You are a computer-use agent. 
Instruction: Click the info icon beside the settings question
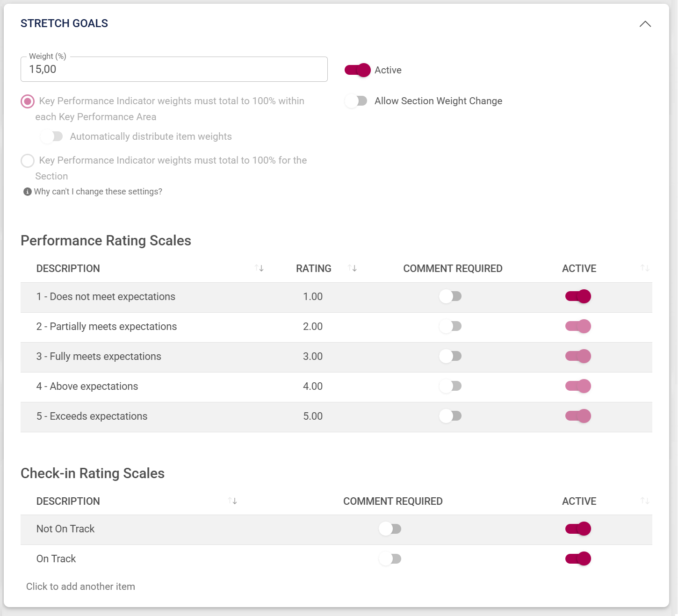point(27,191)
